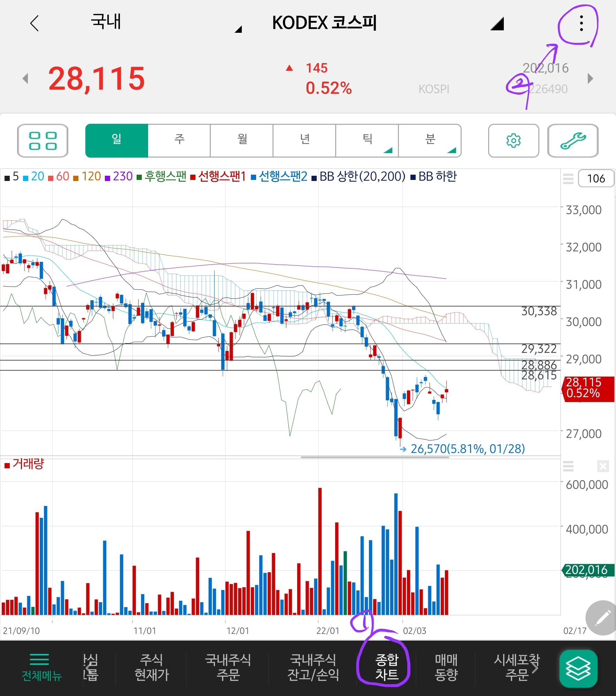Screen dimensions: 616x696
Task: Open the 틱 tick period dropdown
Action: point(367,141)
